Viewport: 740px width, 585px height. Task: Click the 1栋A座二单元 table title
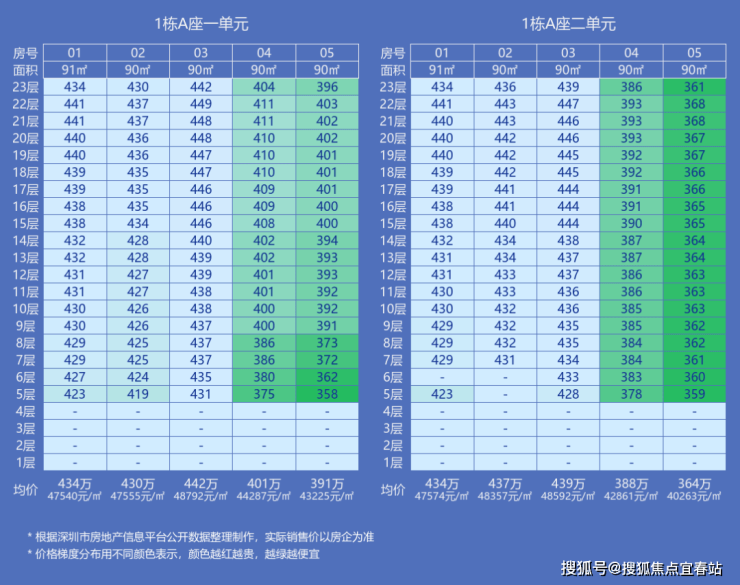(569, 24)
